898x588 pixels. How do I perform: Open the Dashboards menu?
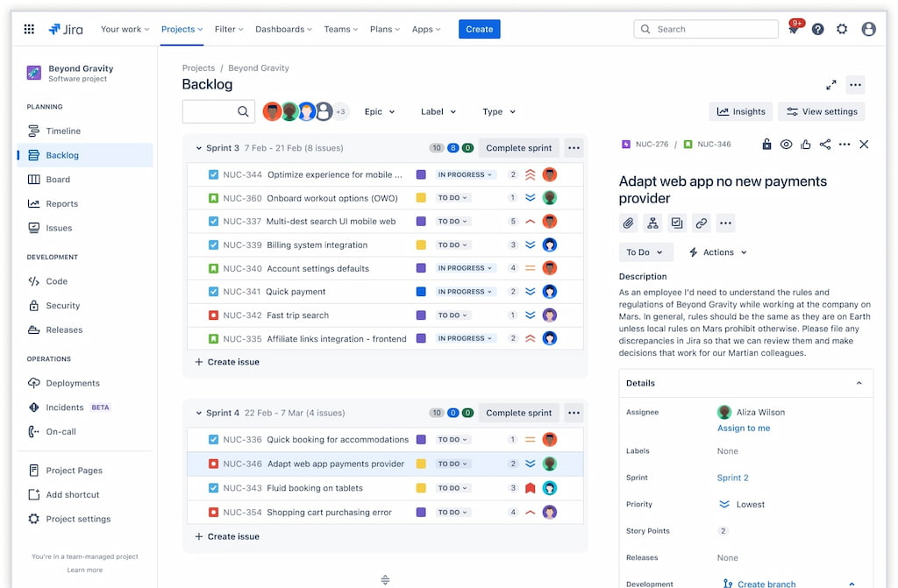tap(283, 28)
